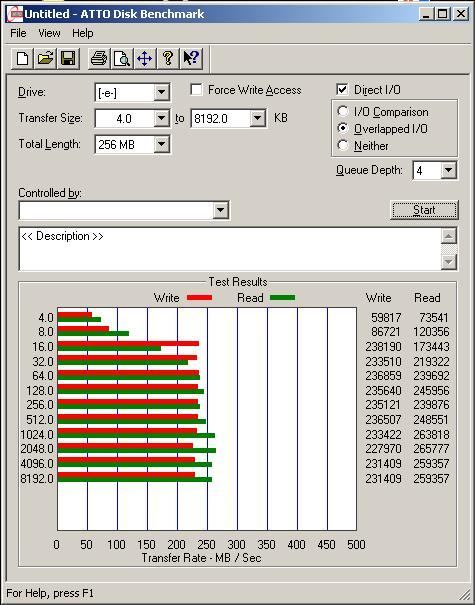The width and height of the screenshot is (475, 605).
Task: Click the Print toolbar icon
Action: tap(99, 59)
